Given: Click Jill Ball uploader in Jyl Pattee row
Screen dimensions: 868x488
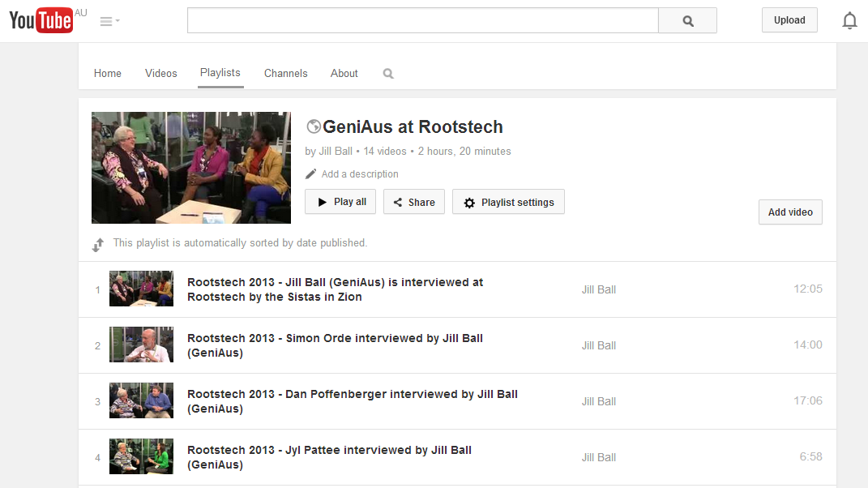Looking at the screenshot, I should 598,457.
